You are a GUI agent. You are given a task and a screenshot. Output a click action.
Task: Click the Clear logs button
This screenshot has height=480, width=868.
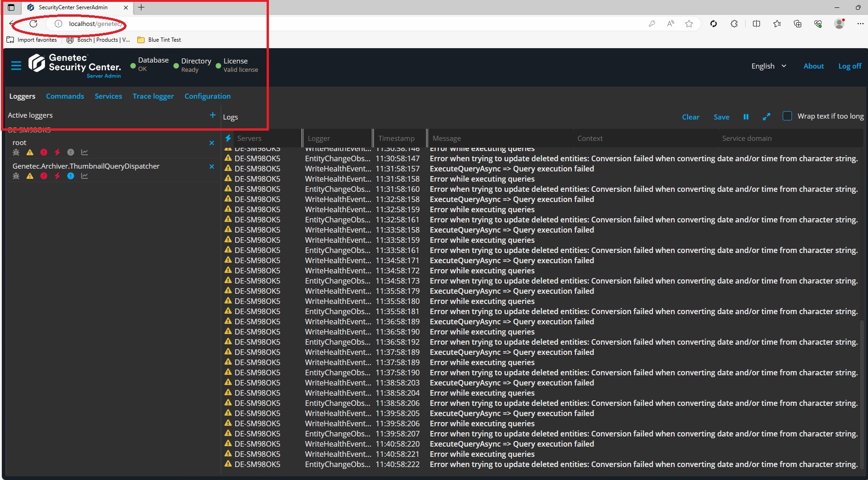690,117
